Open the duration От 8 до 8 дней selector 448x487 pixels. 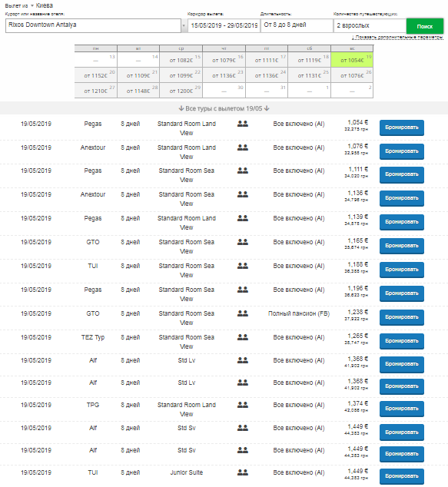pyautogui.click(x=297, y=25)
